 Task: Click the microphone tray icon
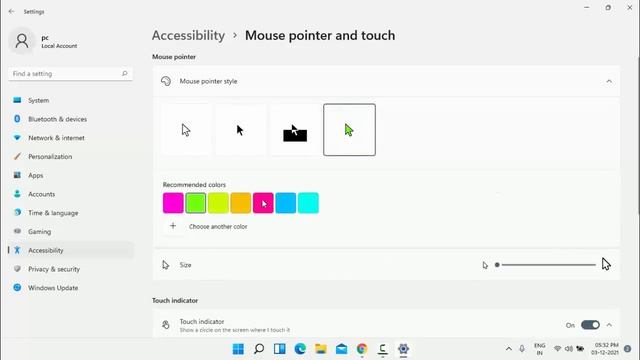point(522,349)
